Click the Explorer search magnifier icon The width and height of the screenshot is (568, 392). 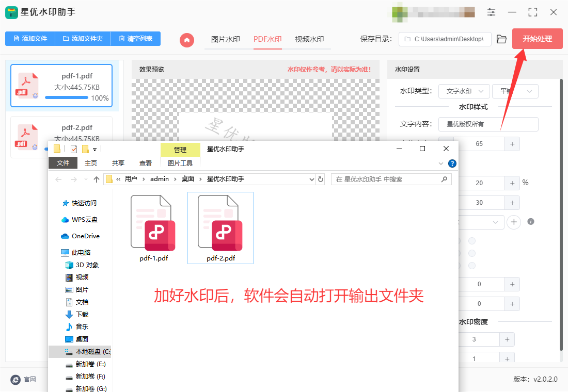(444, 179)
